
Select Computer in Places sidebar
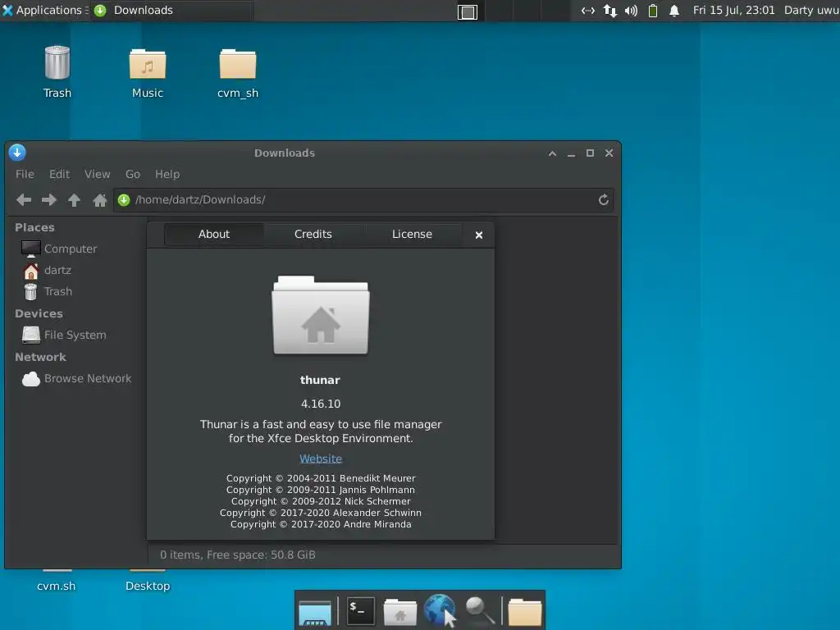point(59,249)
